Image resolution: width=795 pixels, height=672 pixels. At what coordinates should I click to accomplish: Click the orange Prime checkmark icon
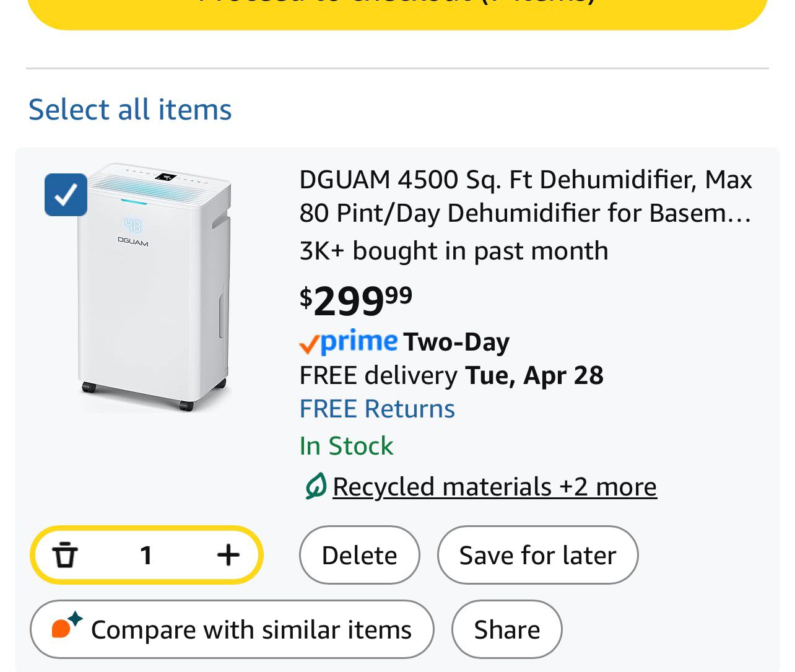[308, 344]
